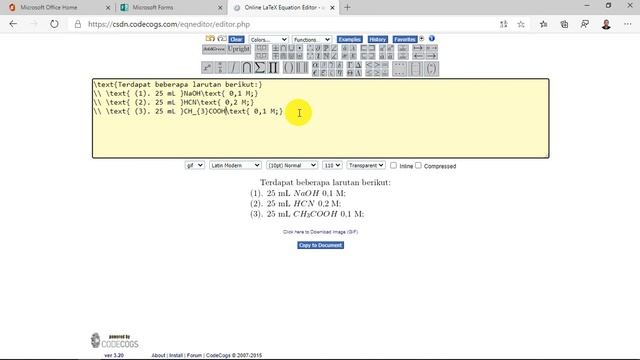Screen dimensions: 640x360
Task: Insert double vertical bars template
Action: (x=302, y=67)
